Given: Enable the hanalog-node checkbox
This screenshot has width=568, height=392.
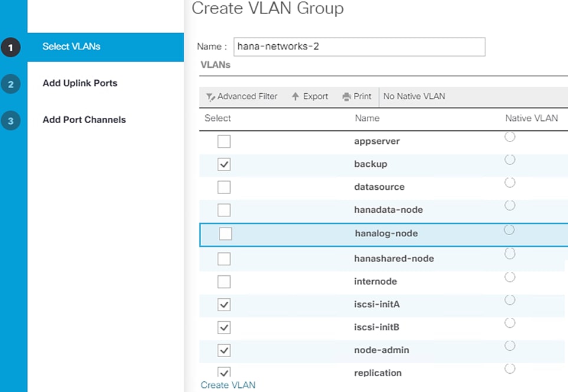Looking at the screenshot, I should pyautogui.click(x=225, y=234).
